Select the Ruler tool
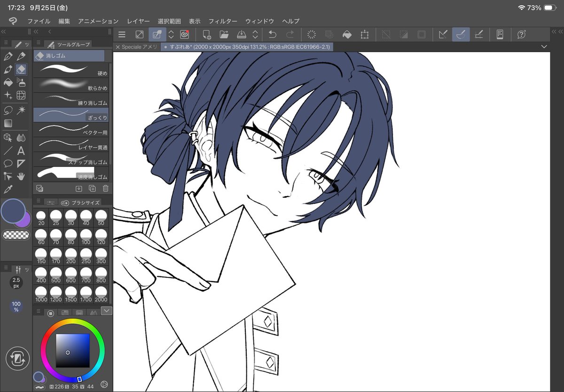 click(x=21, y=164)
